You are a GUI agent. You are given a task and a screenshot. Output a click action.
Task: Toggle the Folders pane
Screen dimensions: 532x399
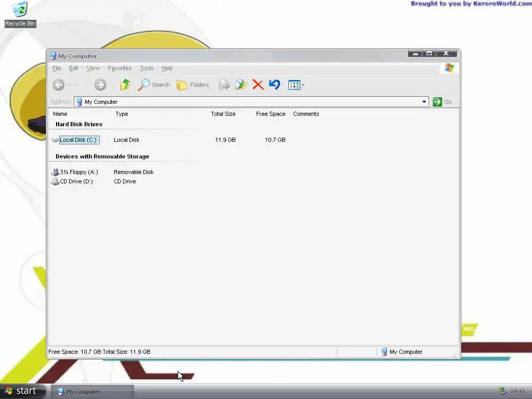[x=193, y=85]
